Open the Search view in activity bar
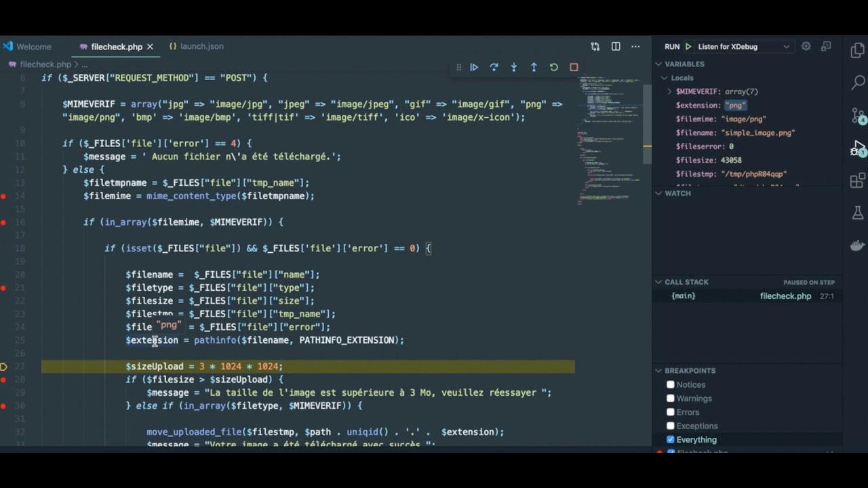 tap(858, 83)
